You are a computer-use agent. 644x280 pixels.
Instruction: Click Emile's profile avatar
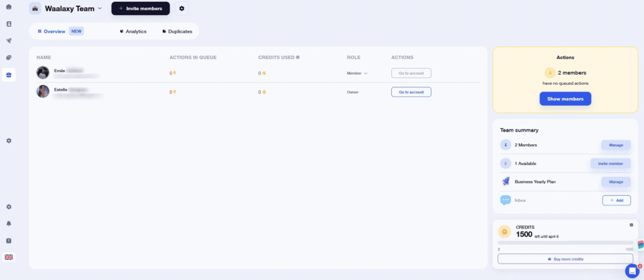click(x=43, y=73)
